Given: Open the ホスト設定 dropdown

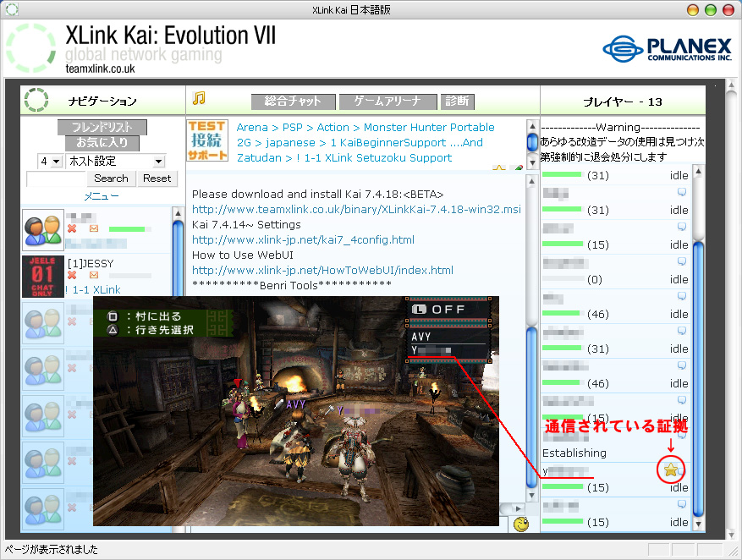Looking at the screenshot, I should pyautogui.click(x=115, y=162).
